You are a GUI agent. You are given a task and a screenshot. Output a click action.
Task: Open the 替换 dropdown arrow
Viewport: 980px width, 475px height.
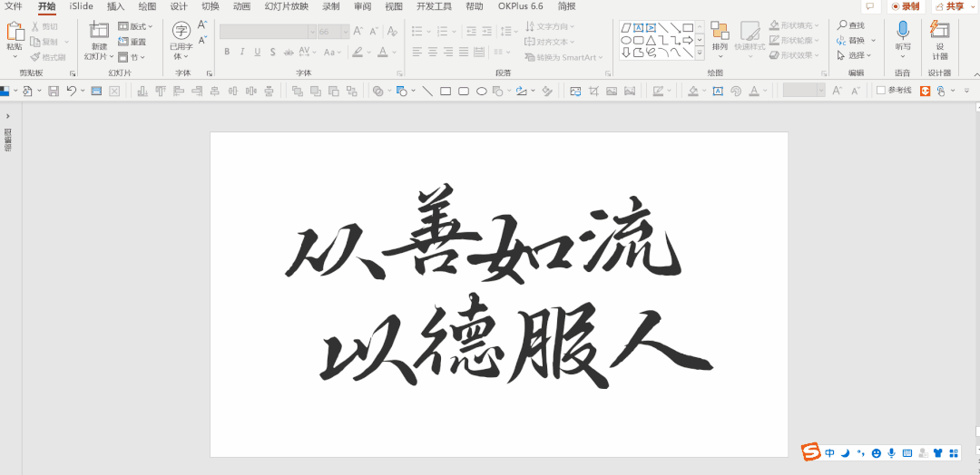873,41
